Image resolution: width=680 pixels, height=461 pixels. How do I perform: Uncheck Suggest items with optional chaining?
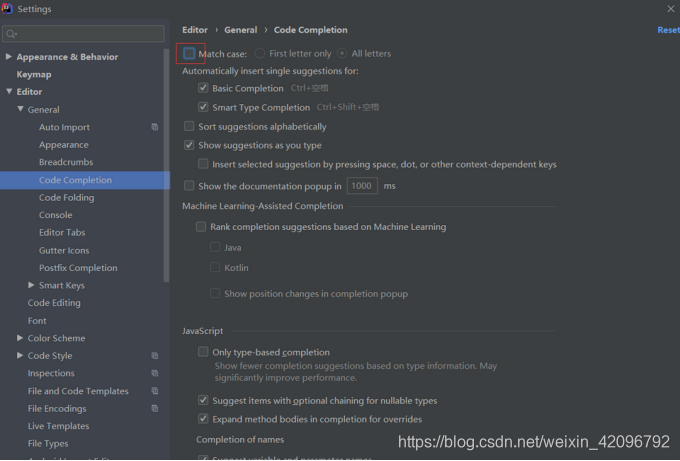203,400
